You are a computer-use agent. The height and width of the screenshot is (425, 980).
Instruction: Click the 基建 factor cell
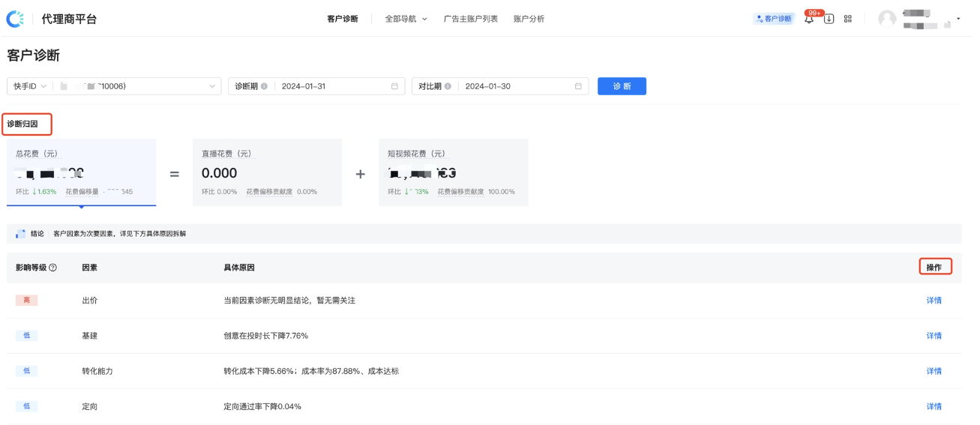click(90, 336)
